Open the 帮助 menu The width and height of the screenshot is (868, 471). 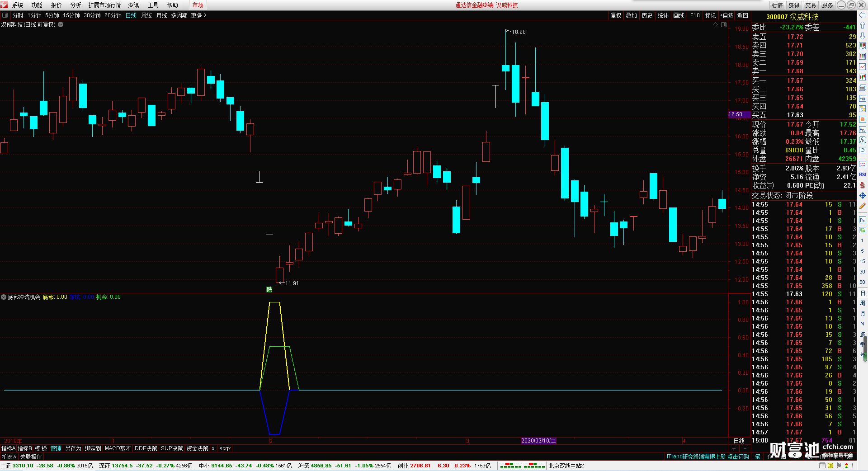coord(173,5)
